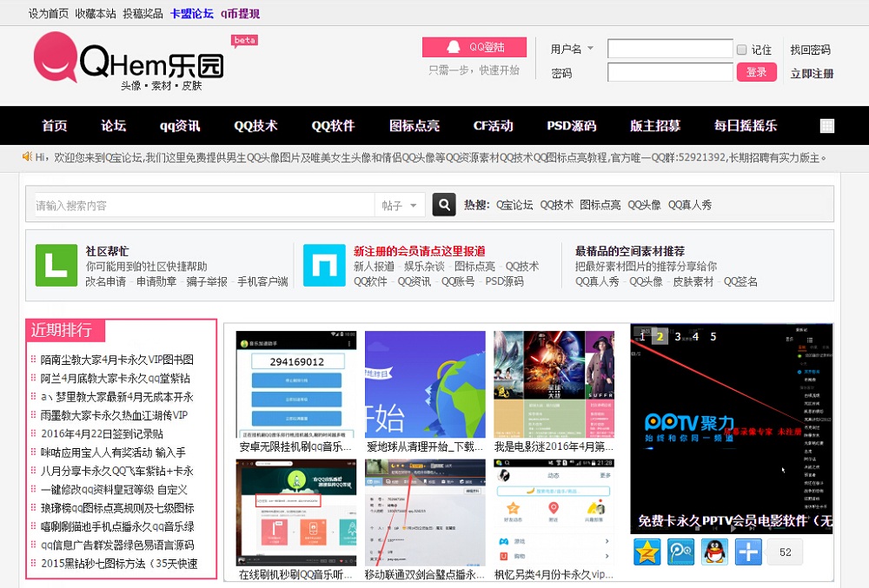Viewport: 869px width, 588px height.
Task: Click the Tencent Weibo share icon
Action: coord(680,552)
